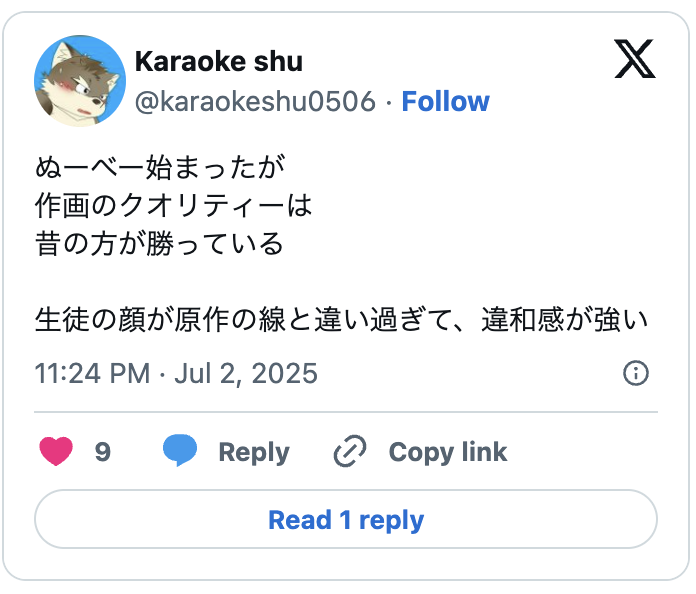The height and width of the screenshot is (594, 696).
Task: Open the Karaoke shu profile avatar
Action: click(79, 81)
